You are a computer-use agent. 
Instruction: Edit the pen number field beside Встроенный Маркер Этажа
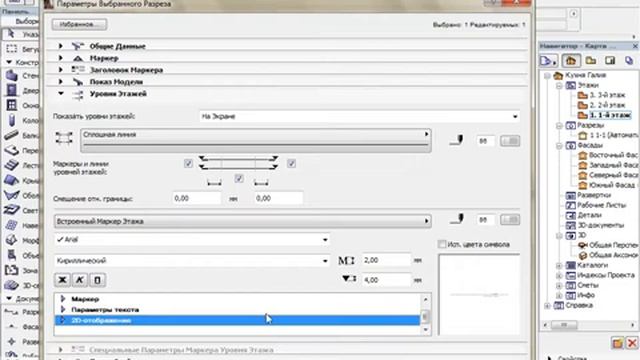[x=484, y=220]
